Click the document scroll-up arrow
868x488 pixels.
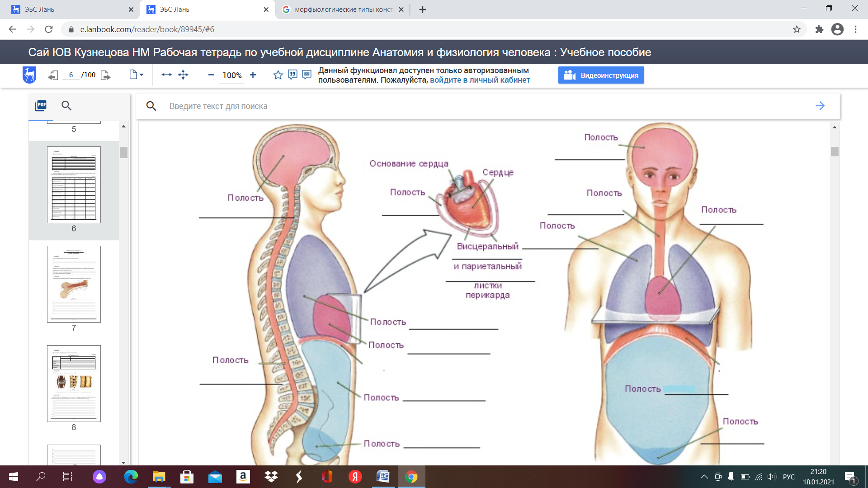click(835, 127)
